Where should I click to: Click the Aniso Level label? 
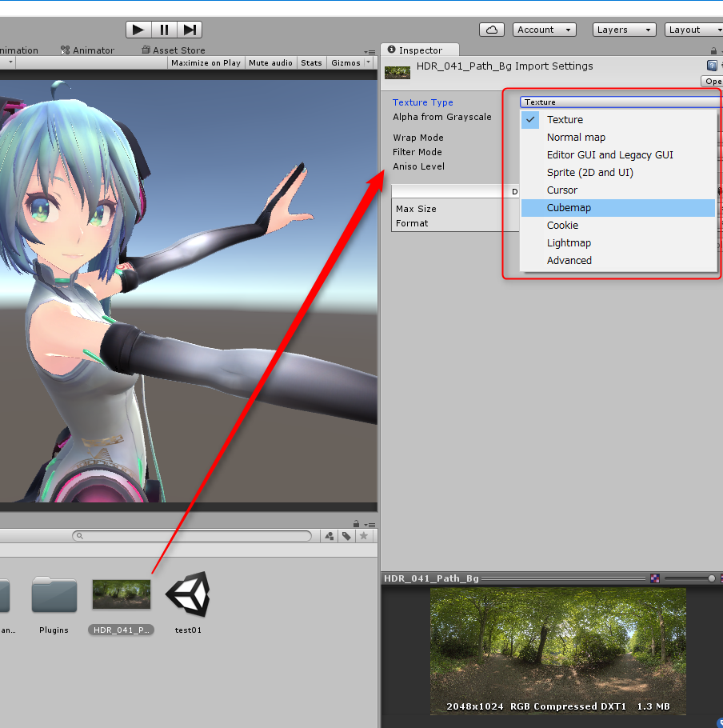[418, 166]
